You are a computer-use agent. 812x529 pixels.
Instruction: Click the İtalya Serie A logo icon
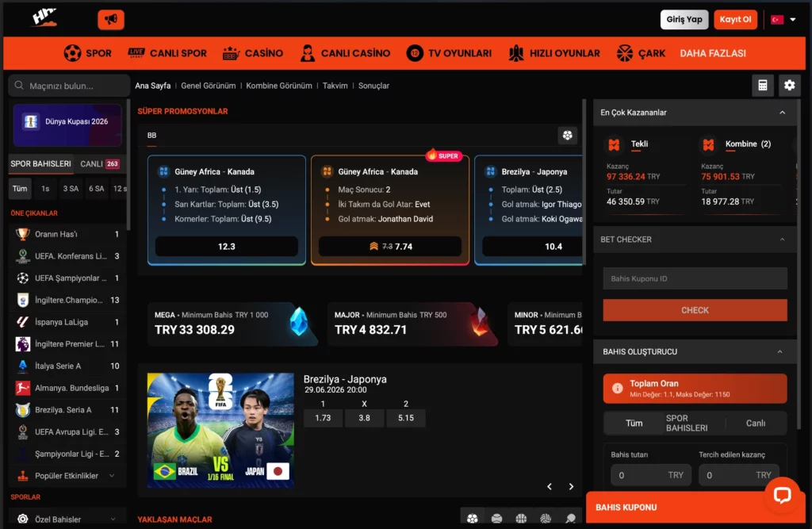pyautogui.click(x=22, y=366)
